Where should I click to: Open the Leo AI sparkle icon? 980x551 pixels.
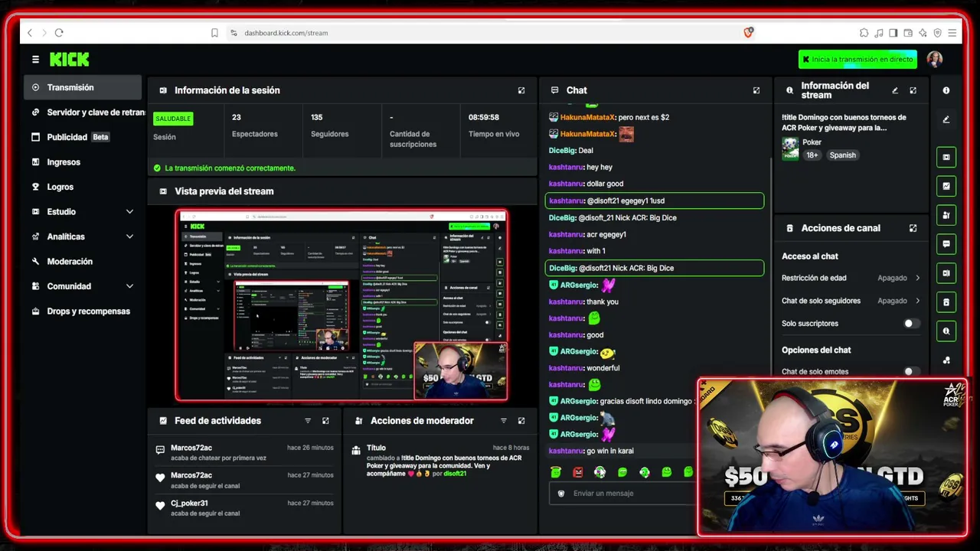(x=923, y=33)
